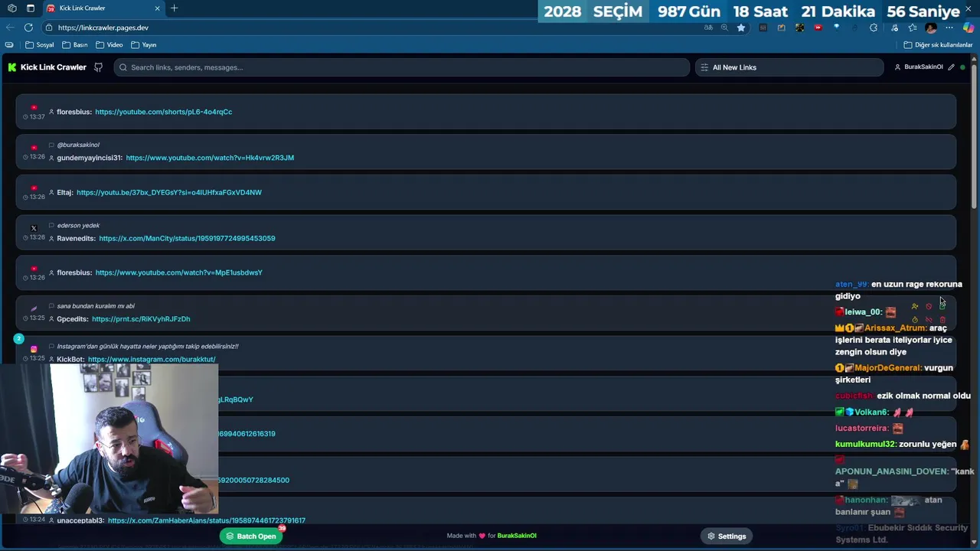
Task: Click chat username MajorDeGeneral
Action: (888, 367)
